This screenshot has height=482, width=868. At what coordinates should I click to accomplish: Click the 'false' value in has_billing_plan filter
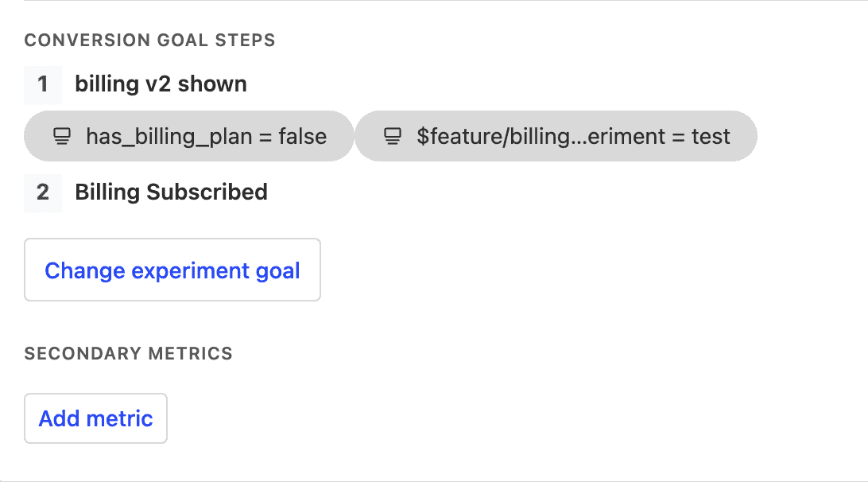tap(302, 137)
